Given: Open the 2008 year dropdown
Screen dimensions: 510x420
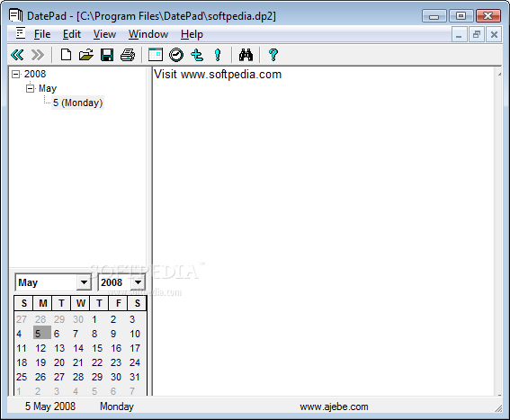Looking at the screenshot, I should (138, 282).
